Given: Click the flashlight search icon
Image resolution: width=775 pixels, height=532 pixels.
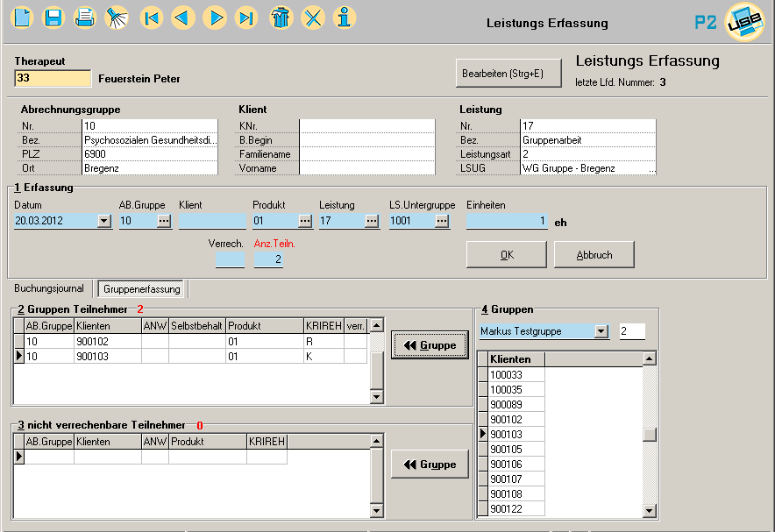Looking at the screenshot, I should pos(115,17).
